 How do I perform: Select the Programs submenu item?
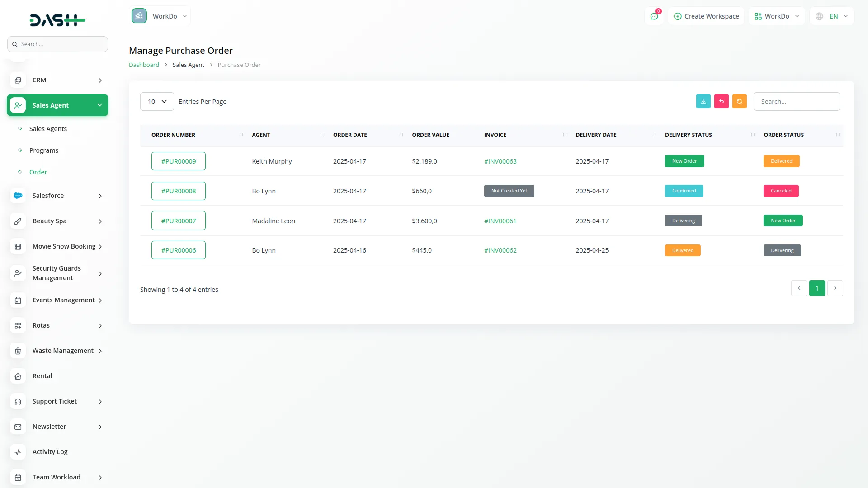click(x=44, y=150)
